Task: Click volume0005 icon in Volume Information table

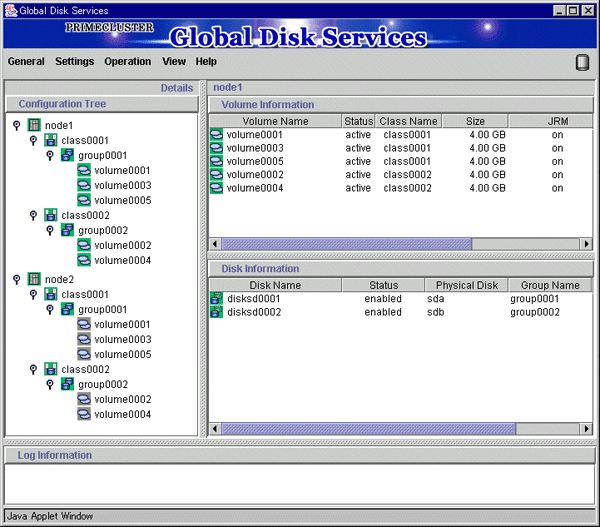Action: [216, 161]
